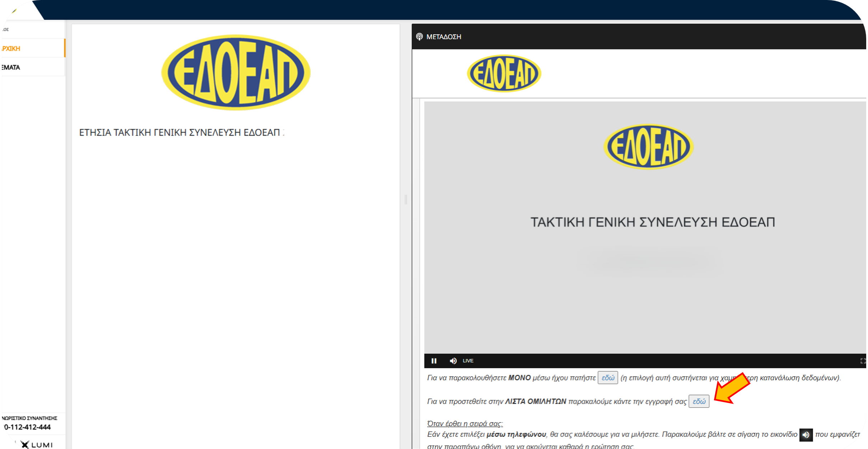Screen dimensions: 868x449
Task: Click the Lumi logo in the sidebar
Action: click(x=37, y=445)
